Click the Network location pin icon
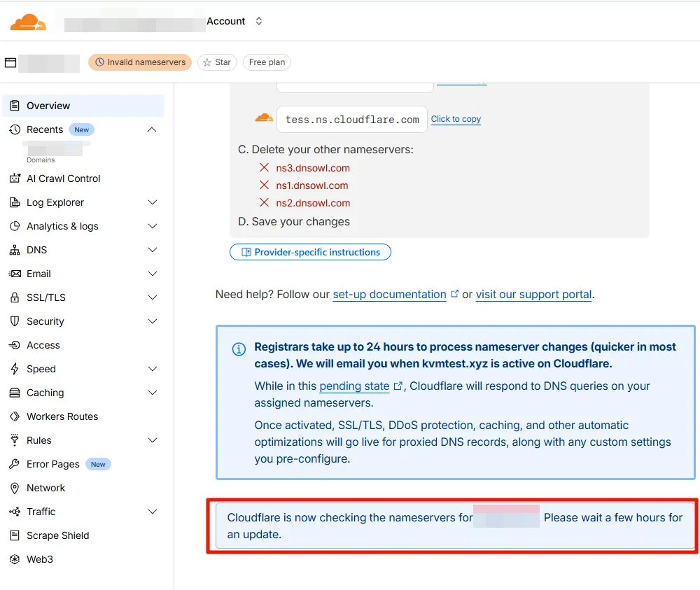 coord(15,489)
